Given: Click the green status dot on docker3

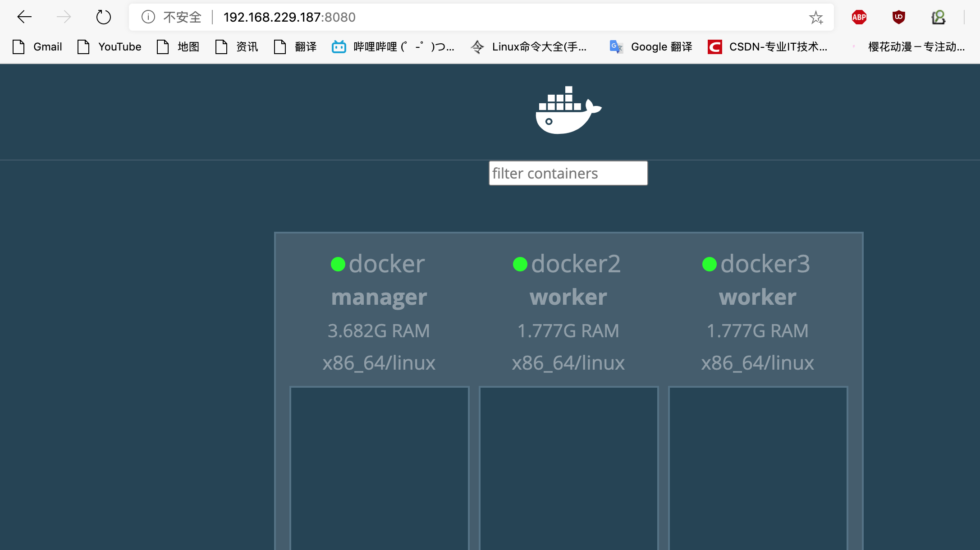Looking at the screenshot, I should point(709,264).
